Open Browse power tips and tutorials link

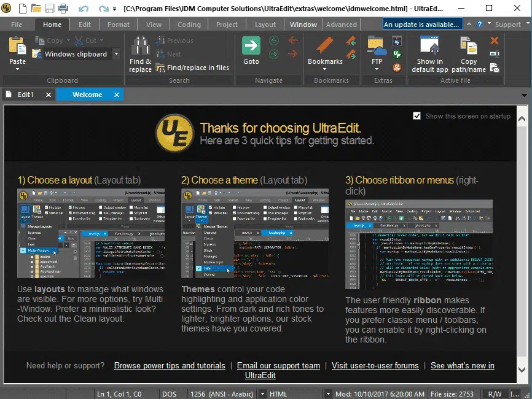pos(170,365)
